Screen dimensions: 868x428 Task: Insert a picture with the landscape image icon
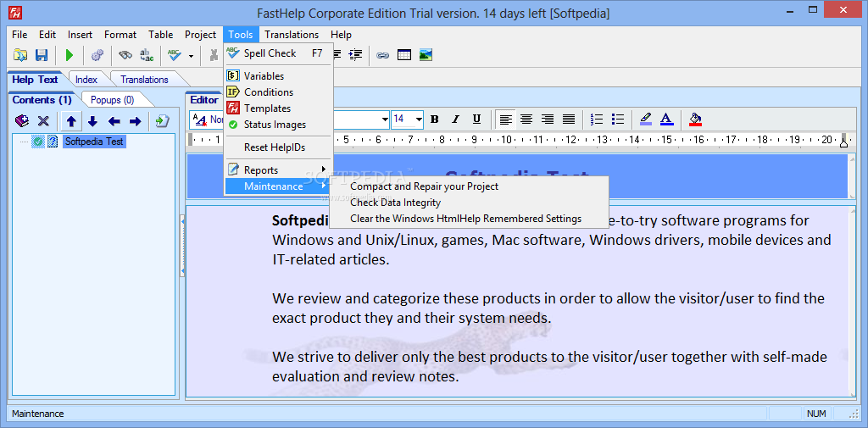click(x=426, y=55)
